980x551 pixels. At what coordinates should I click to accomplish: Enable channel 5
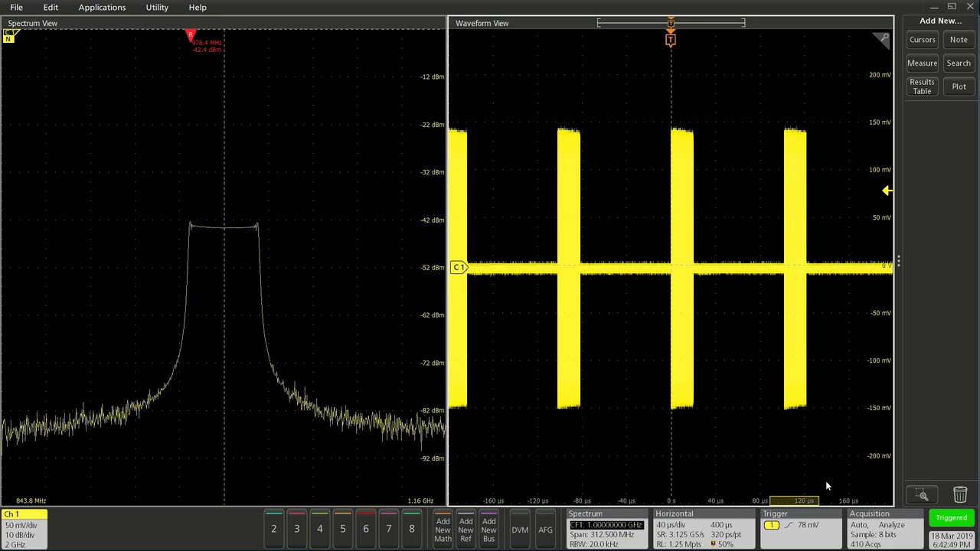coord(342,529)
